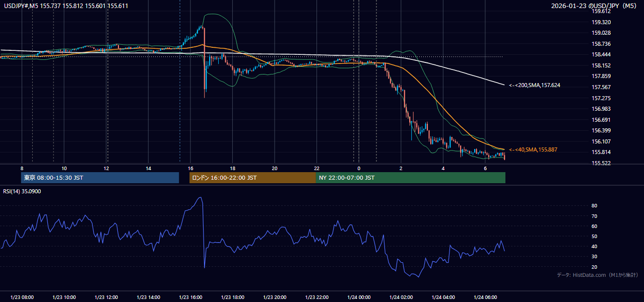644x302 pixels.
Task: Click the hour 16 marker under price chart
Action: pos(190,168)
